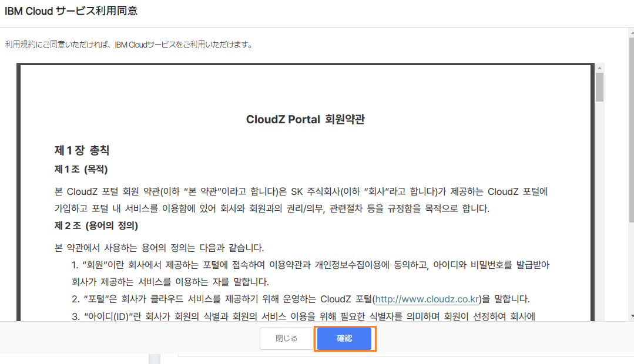Click the heading 제 1 장 총칙
The image size is (634, 364).
tap(82, 150)
